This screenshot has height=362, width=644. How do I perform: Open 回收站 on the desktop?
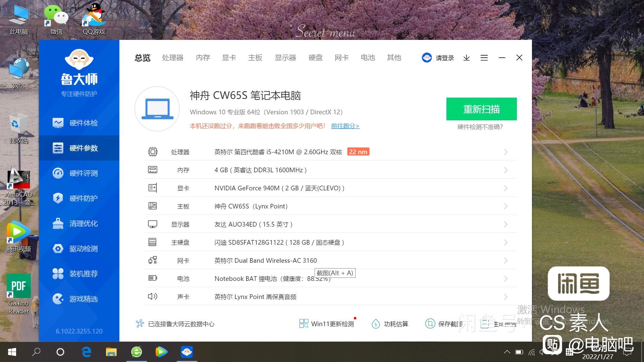19,128
